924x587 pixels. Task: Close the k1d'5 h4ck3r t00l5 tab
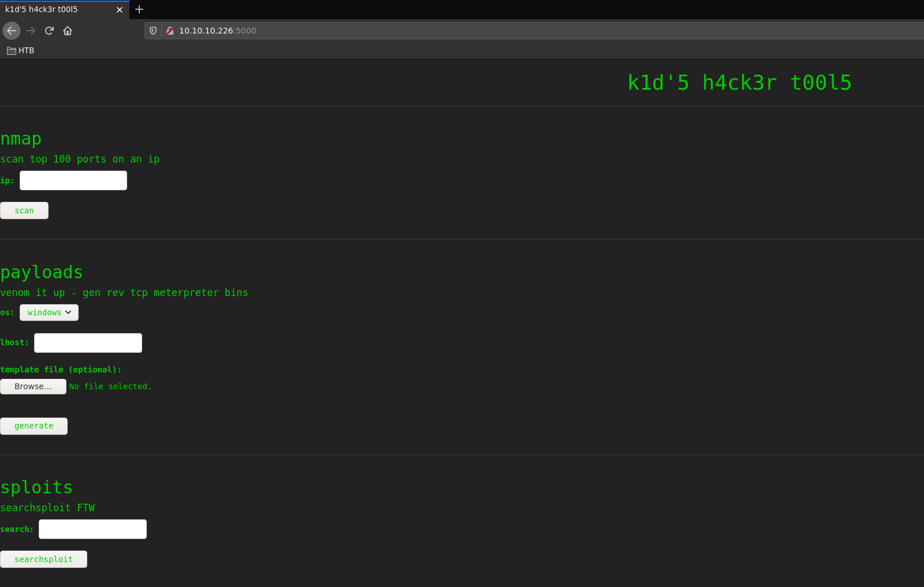point(120,10)
